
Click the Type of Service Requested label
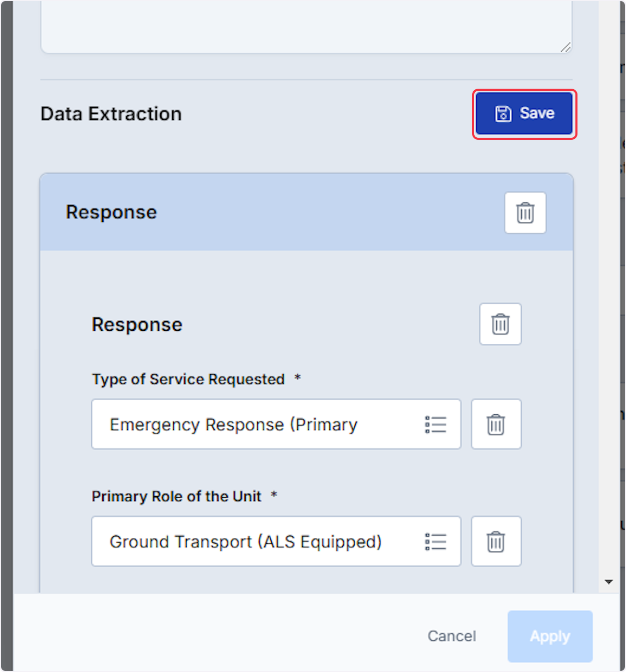(188, 379)
